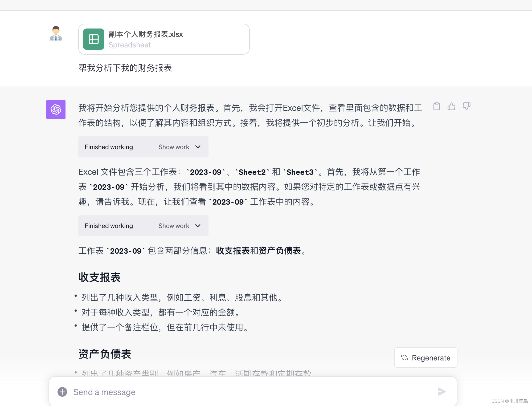
Task: Click the bold Sheet3 text
Action: pyautogui.click(x=300, y=172)
